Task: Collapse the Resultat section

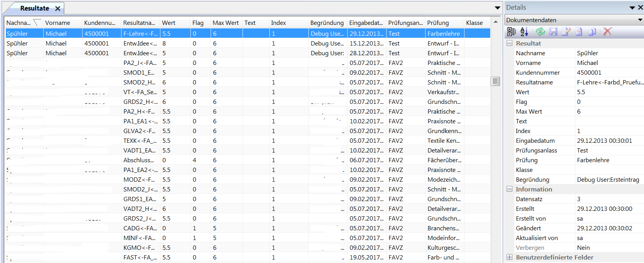Action: coord(509,43)
